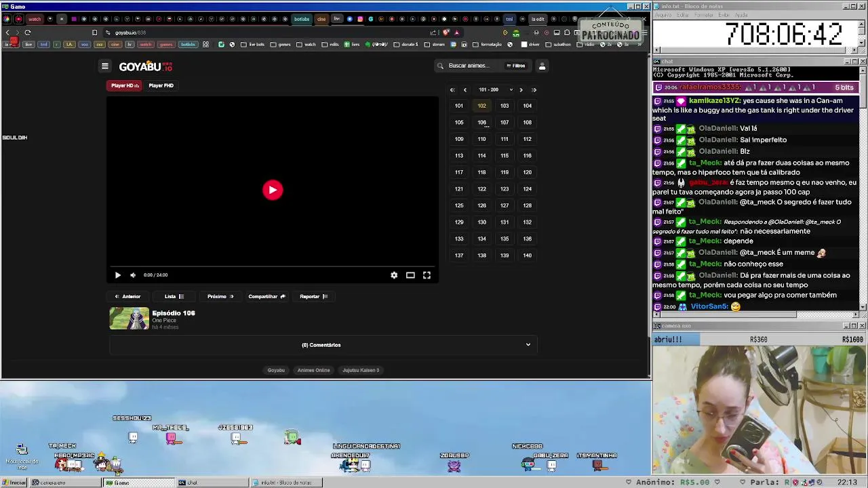This screenshot has height=488, width=868.
Task: Open the Goyabu hamburger menu
Action: point(105,66)
